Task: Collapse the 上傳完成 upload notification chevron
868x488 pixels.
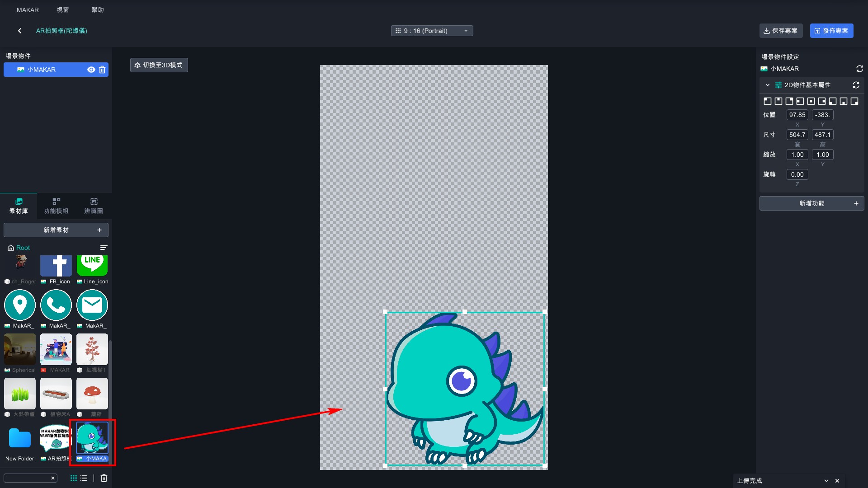Action: (826, 481)
